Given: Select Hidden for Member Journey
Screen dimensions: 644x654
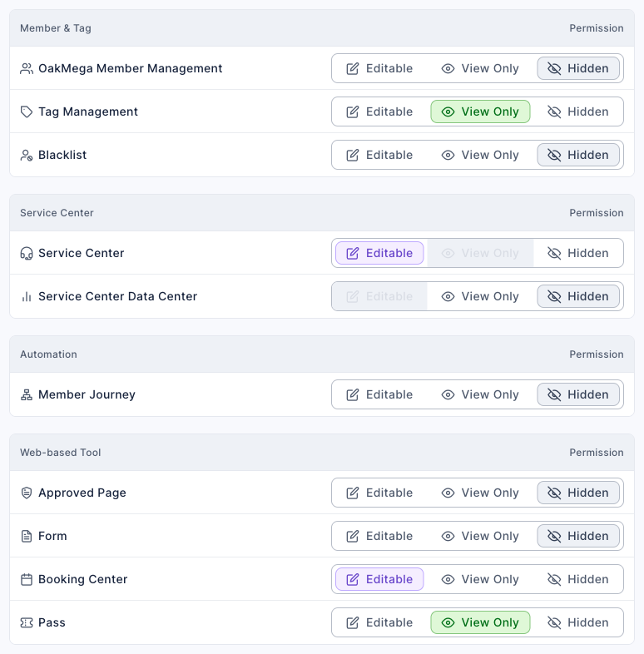Looking at the screenshot, I should pyautogui.click(x=578, y=394).
